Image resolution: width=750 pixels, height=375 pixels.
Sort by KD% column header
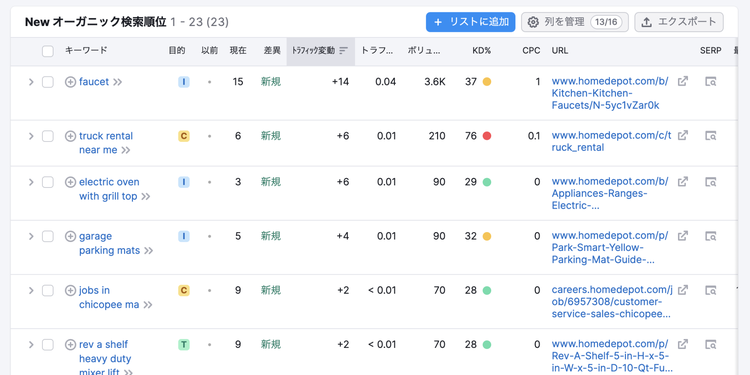(481, 51)
